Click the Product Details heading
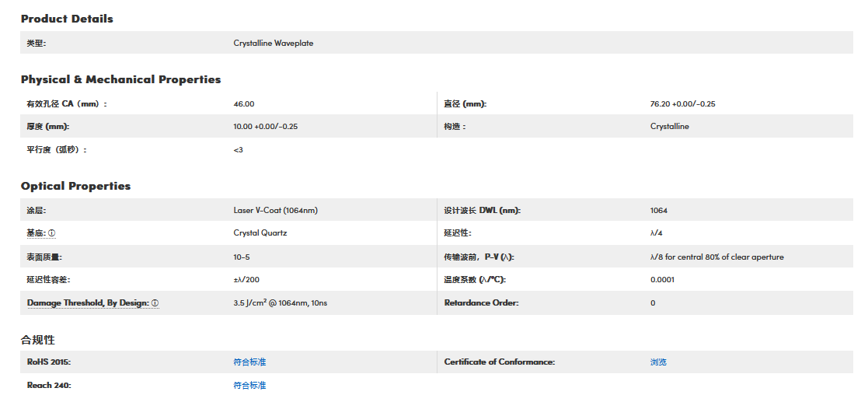 [67, 19]
